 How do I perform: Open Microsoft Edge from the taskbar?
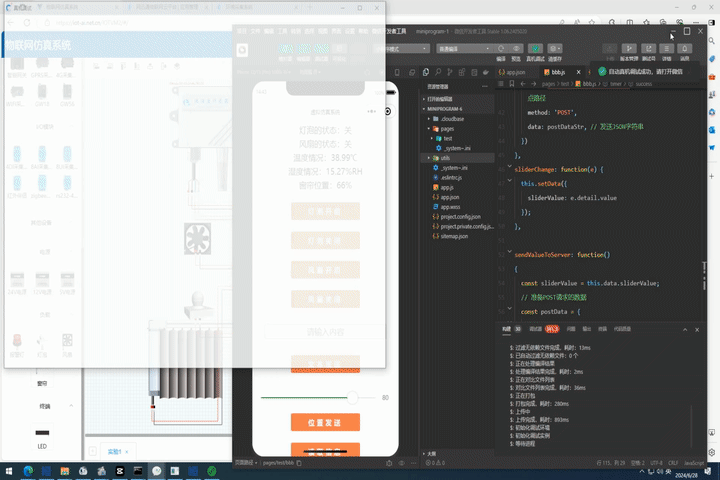29,469
